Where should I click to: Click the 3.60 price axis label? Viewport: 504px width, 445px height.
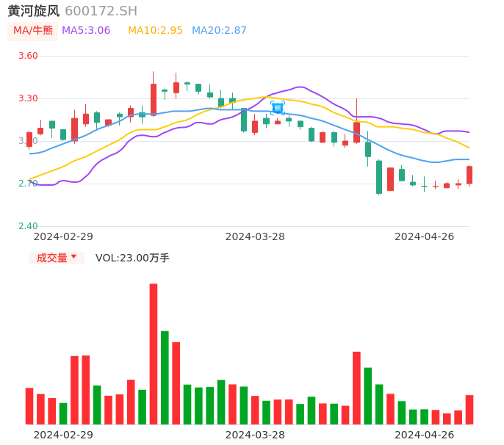pyautogui.click(x=28, y=56)
